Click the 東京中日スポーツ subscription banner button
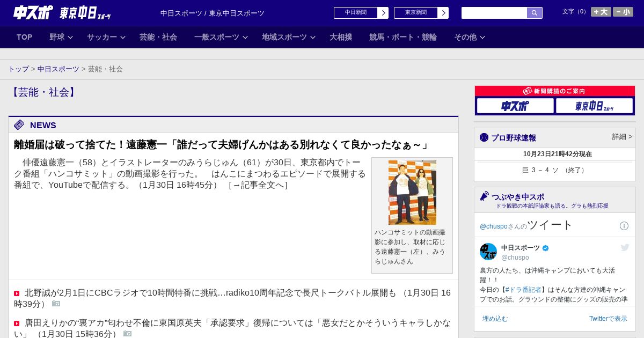This screenshot has height=338, width=644. pyautogui.click(x=594, y=106)
